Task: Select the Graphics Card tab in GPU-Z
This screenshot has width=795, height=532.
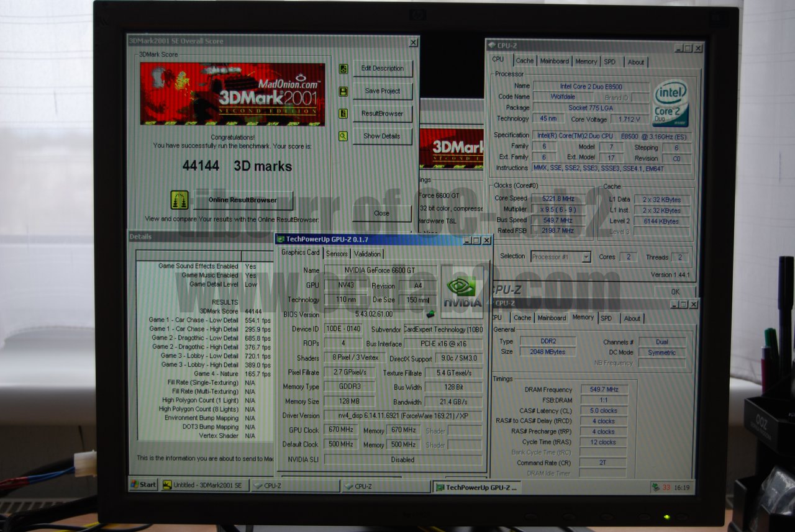Action: tap(301, 253)
